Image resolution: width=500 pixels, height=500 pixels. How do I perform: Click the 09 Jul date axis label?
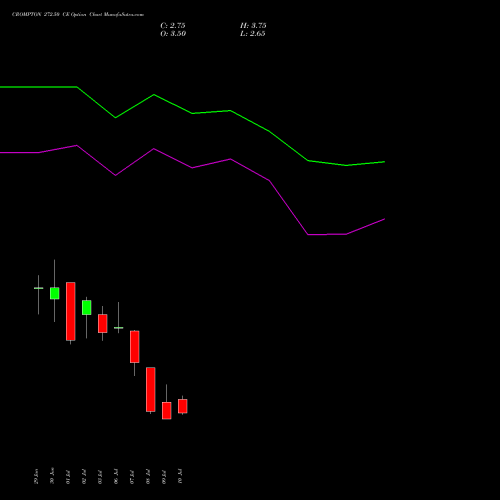coord(164,477)
